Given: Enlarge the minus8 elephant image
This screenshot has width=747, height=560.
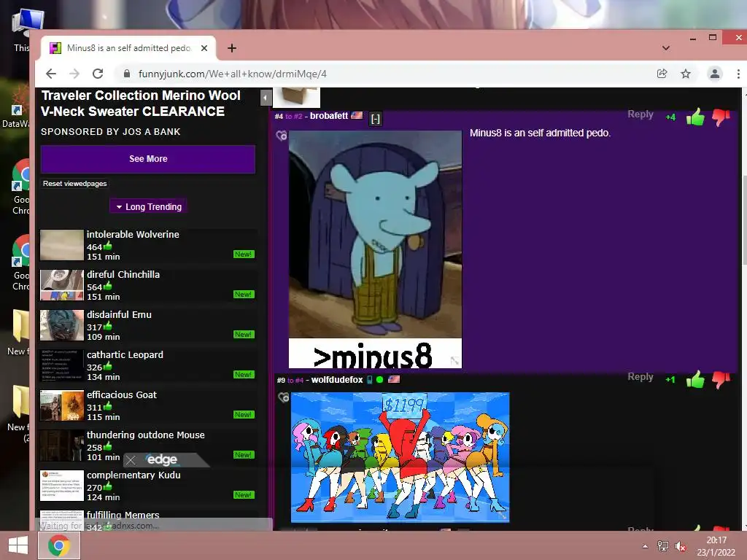Looking at the screenshot, I should click(x=375, y=249).
